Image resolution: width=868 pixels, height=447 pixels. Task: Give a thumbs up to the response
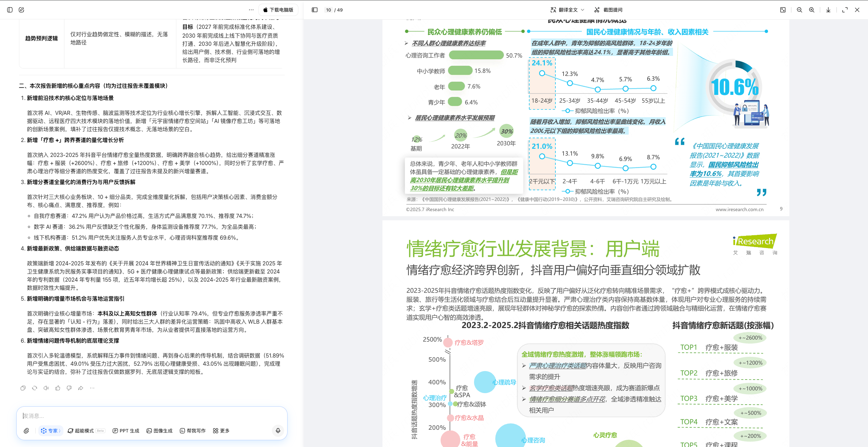pos(58,388)
